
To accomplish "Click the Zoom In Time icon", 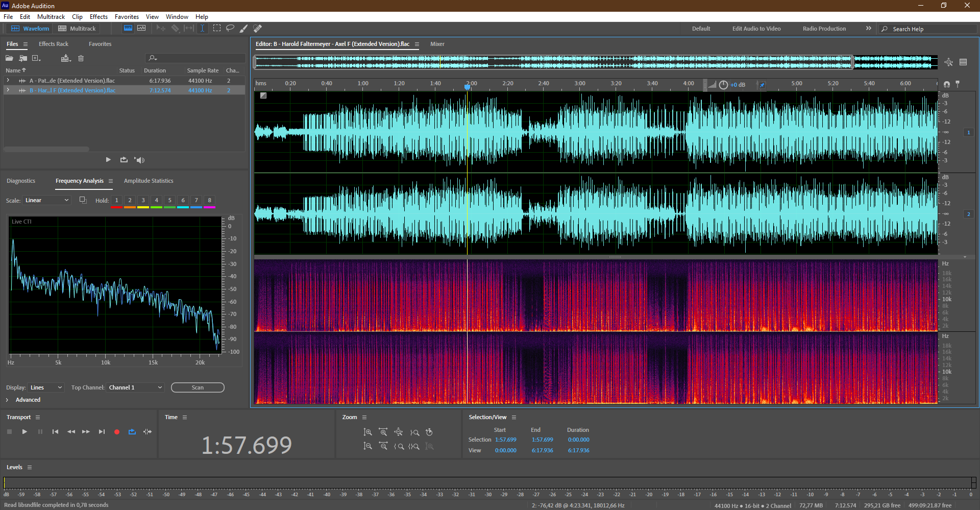I will (x=383, y=432).
